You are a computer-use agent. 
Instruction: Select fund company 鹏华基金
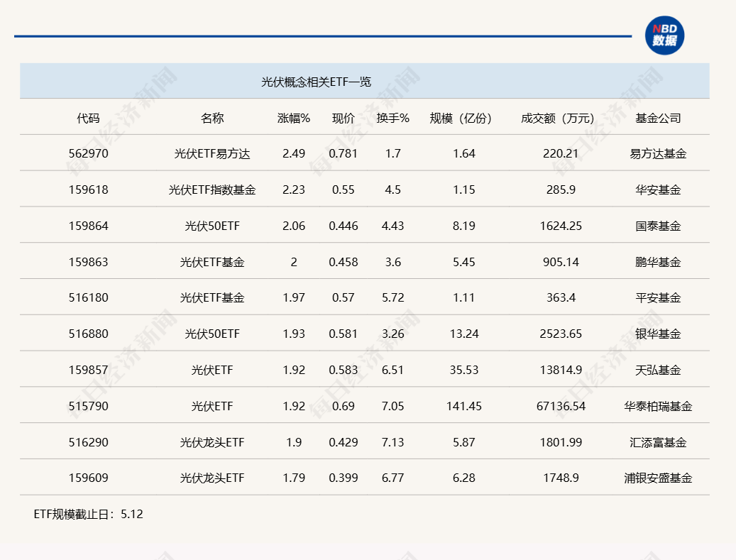pos(658,263)
